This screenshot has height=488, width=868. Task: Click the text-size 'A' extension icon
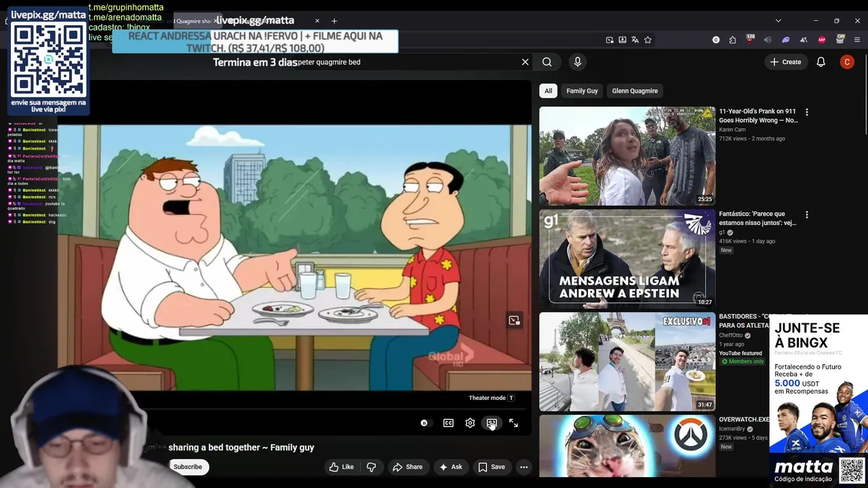[x=804, y=40]
